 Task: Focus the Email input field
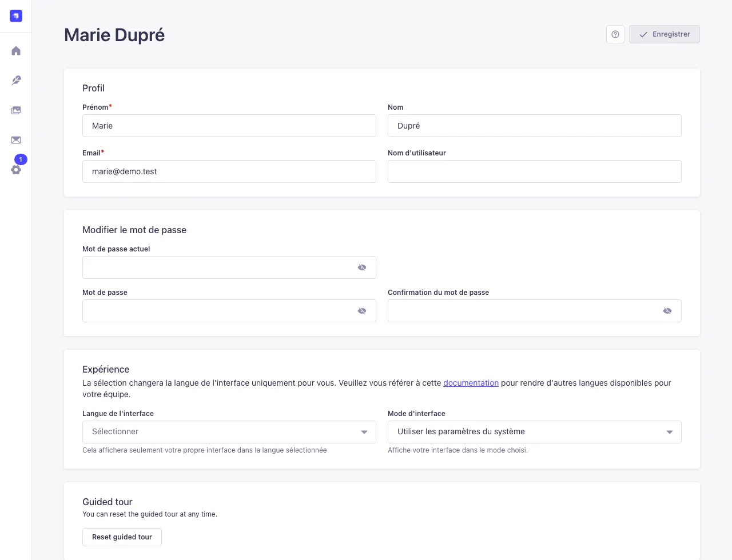click(229, 171)
